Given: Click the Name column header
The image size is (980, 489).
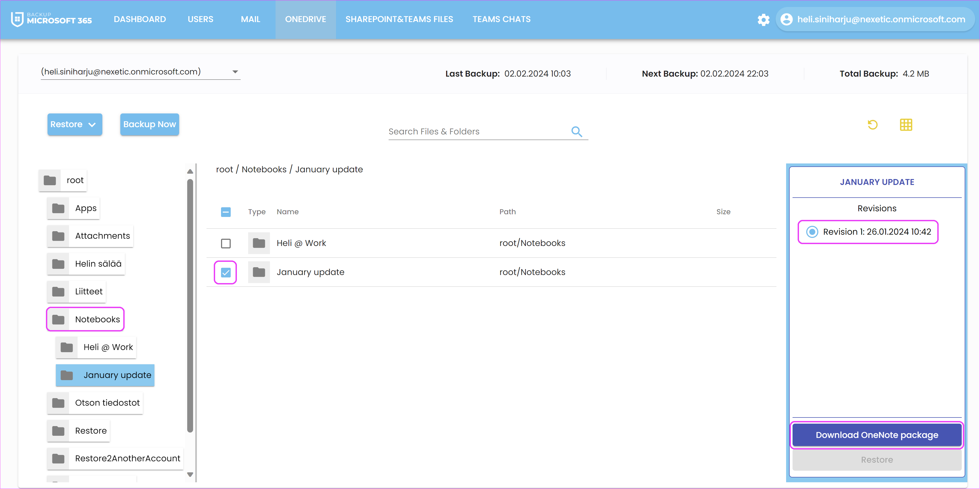Looking at the screenshot, I should pos(287,212).
